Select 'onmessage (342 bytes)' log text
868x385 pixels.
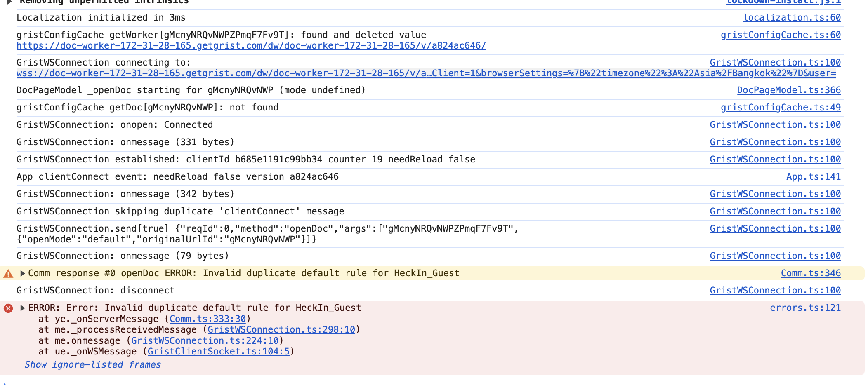coord(125,194)
